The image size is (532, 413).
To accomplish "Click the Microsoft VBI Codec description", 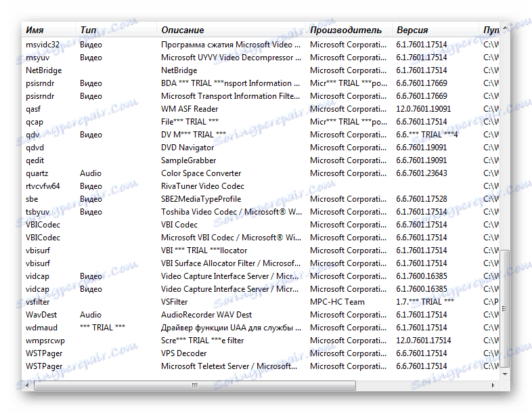I will click(x=231, y=238).
